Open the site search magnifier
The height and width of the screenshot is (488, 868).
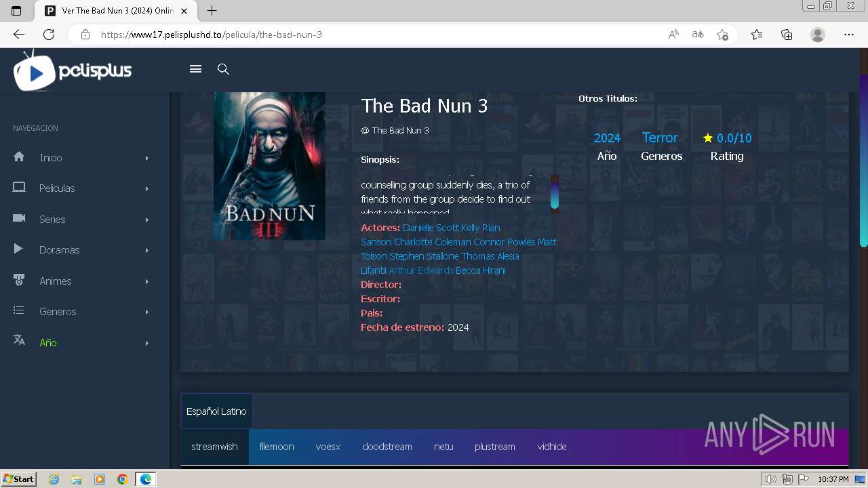(x=223, y=69)
